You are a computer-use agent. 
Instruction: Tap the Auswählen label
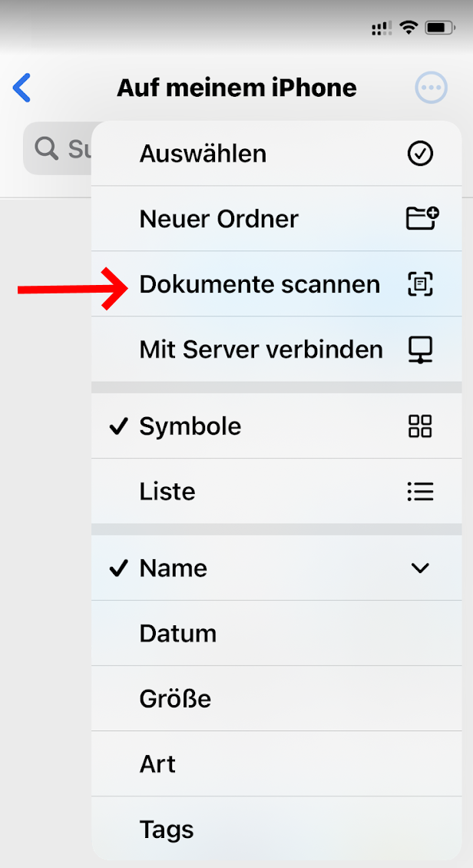tap(203, 154)
